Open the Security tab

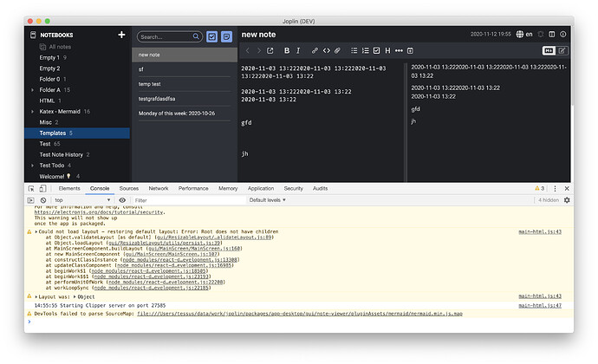293,188
